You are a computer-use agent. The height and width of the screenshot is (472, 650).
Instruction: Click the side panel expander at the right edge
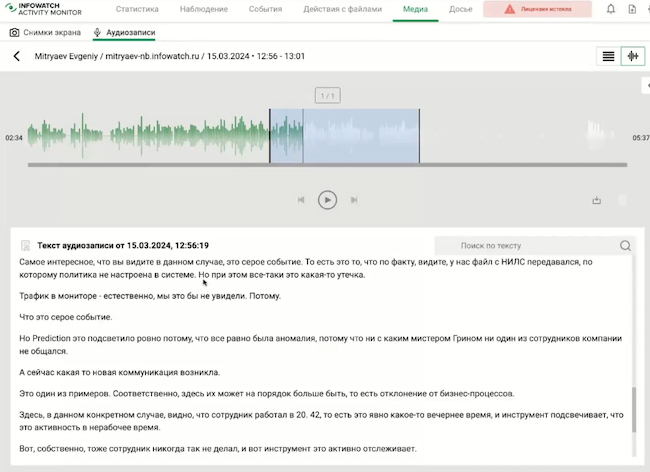[646, 86]
